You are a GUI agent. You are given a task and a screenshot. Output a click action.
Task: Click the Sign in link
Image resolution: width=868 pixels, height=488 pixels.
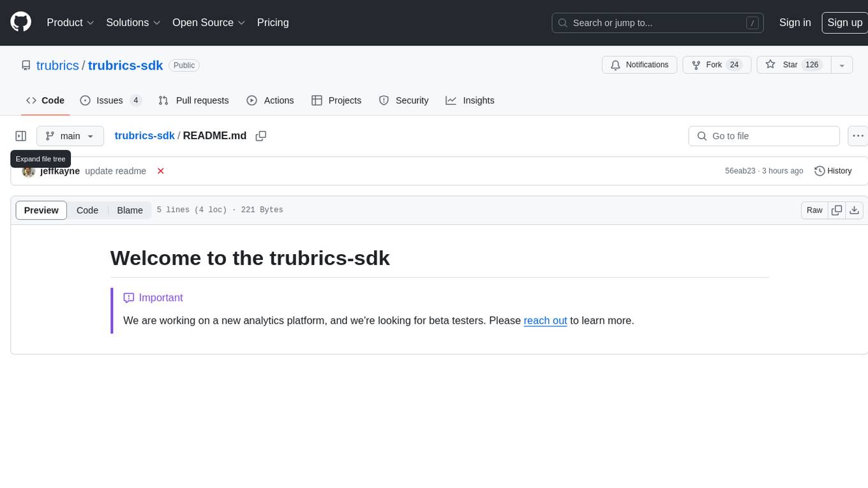(x=795, y=22)
